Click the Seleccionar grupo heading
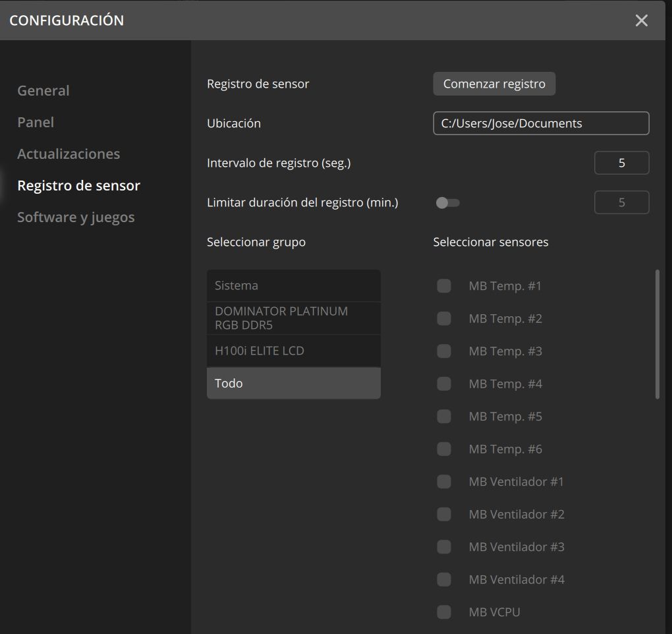The image size is (672, 634). point(256,242)
